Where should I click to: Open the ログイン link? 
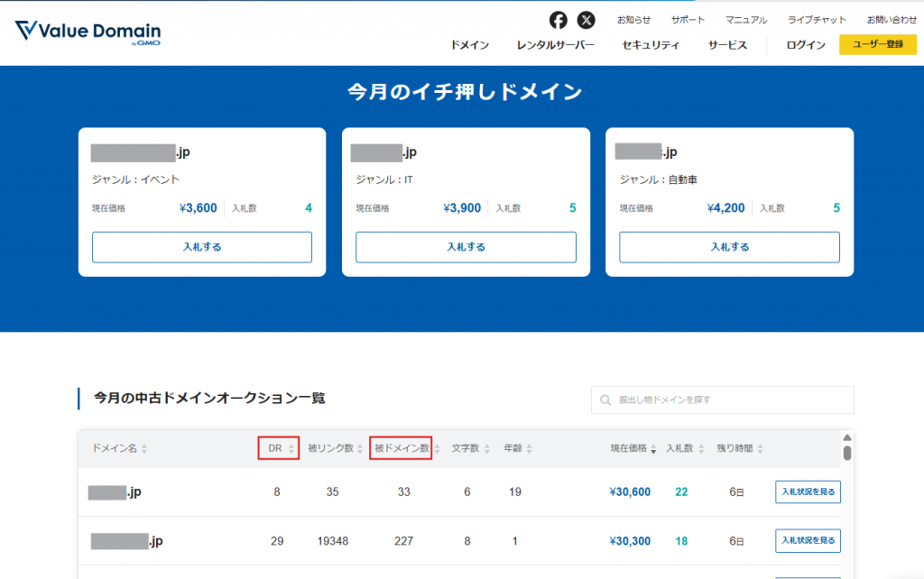pos(804,43)
